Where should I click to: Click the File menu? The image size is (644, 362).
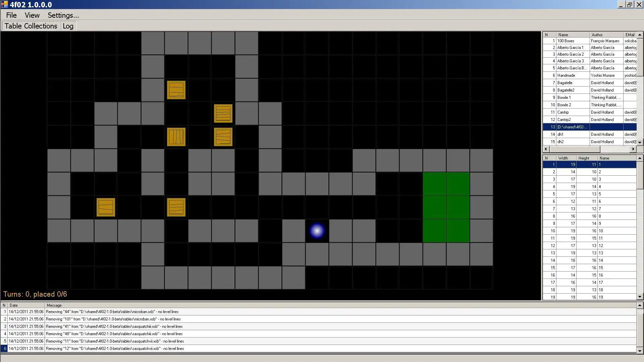(11, 15)
